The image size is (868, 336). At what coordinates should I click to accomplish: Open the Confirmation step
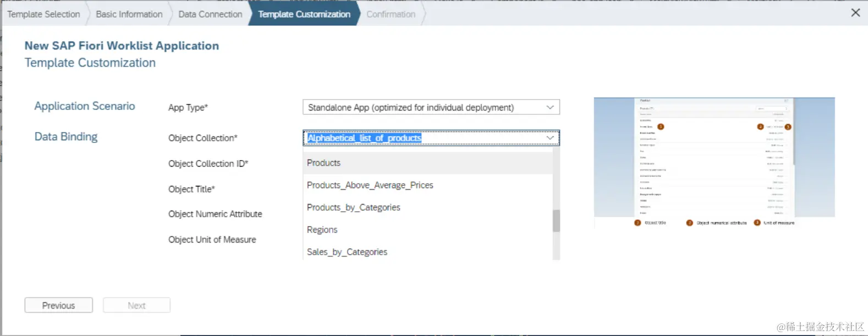pyautogui.click(x=391, y=14)
